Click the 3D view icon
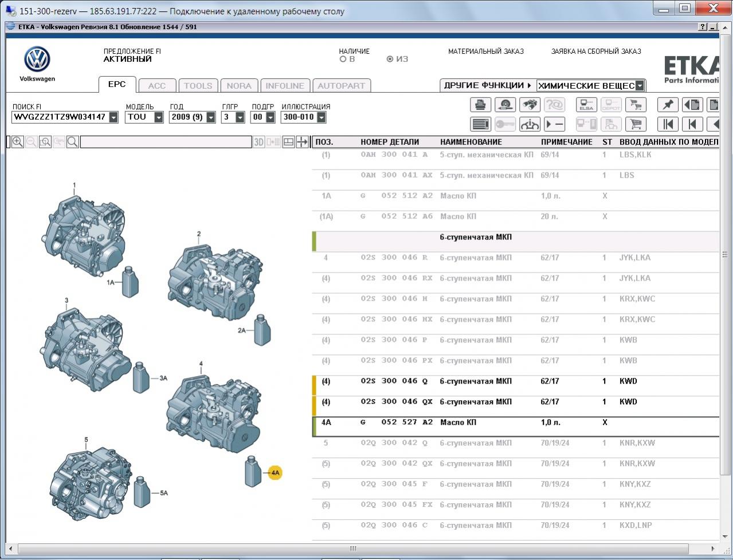 pyautogui.click(x=259, y=142)
